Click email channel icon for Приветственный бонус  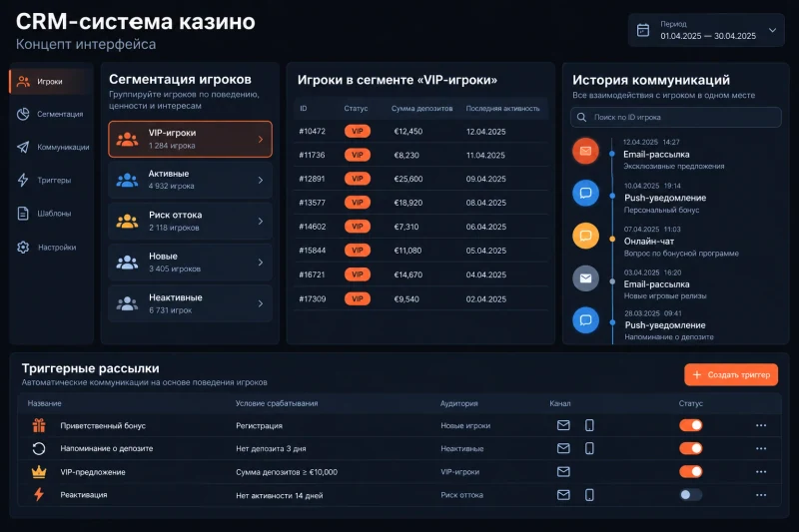563,425
